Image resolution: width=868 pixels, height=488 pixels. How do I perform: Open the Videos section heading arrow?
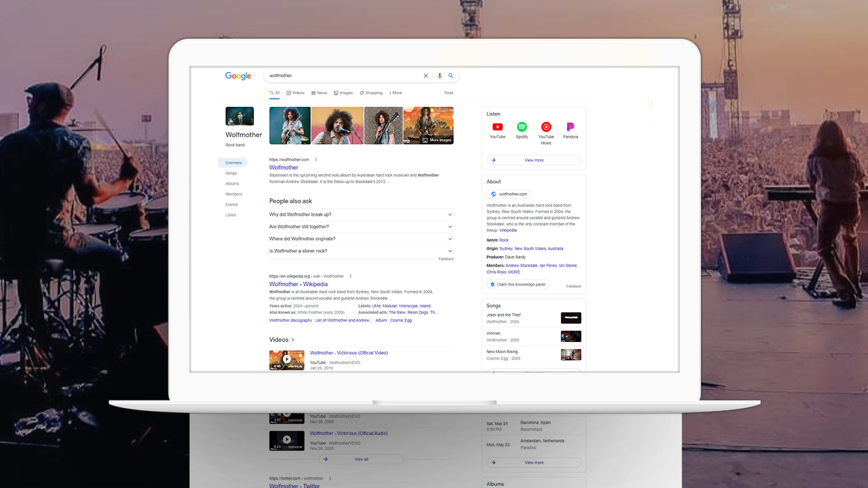click(293, 340)
